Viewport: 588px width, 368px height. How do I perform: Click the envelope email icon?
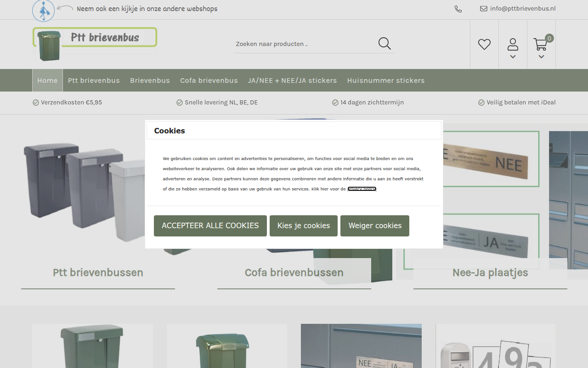(x=484, y=8)
